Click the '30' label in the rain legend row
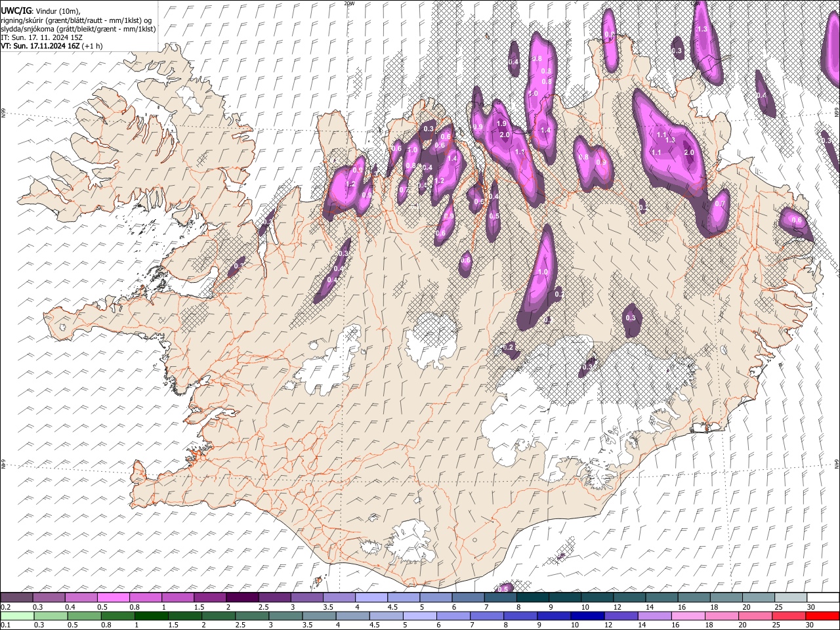The height and width of the screenshot is (630, 840). coord(809,625)
